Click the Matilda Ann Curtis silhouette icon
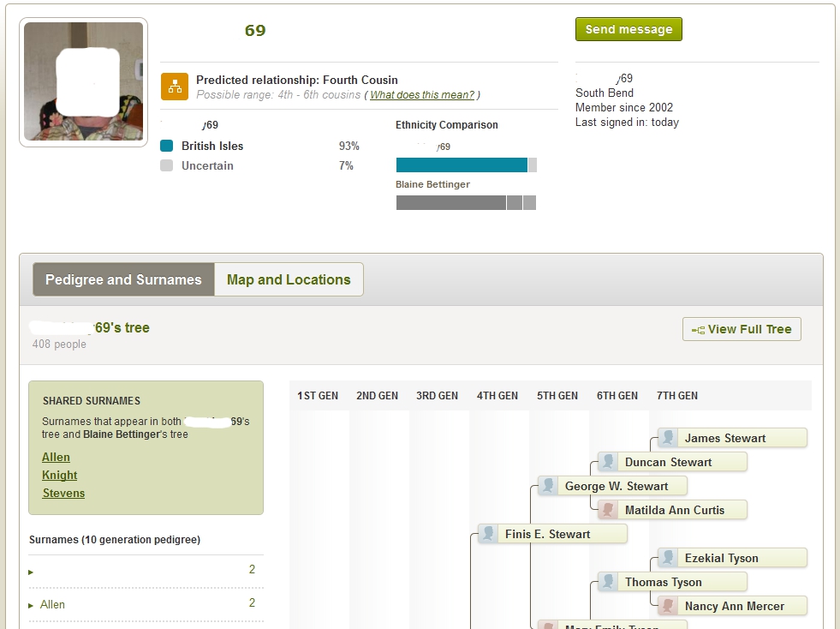This screenshot has width=840, height=629. tap(607, 509)
